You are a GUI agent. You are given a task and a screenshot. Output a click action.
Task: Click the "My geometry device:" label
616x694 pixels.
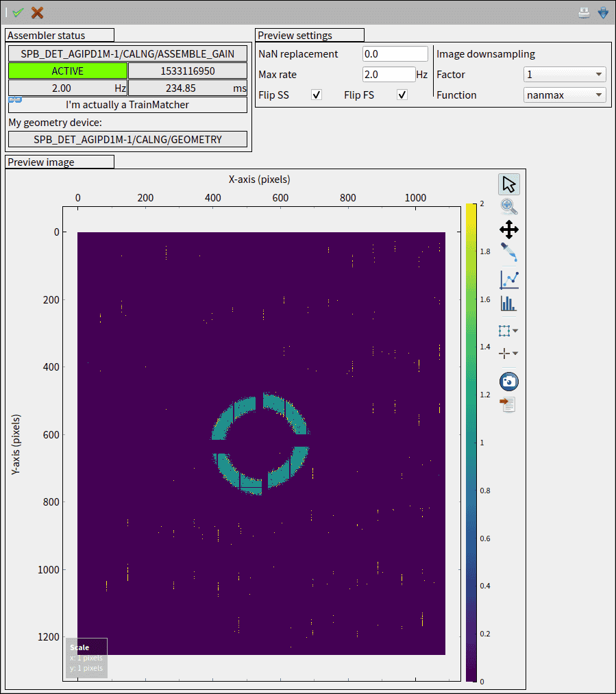56,123
